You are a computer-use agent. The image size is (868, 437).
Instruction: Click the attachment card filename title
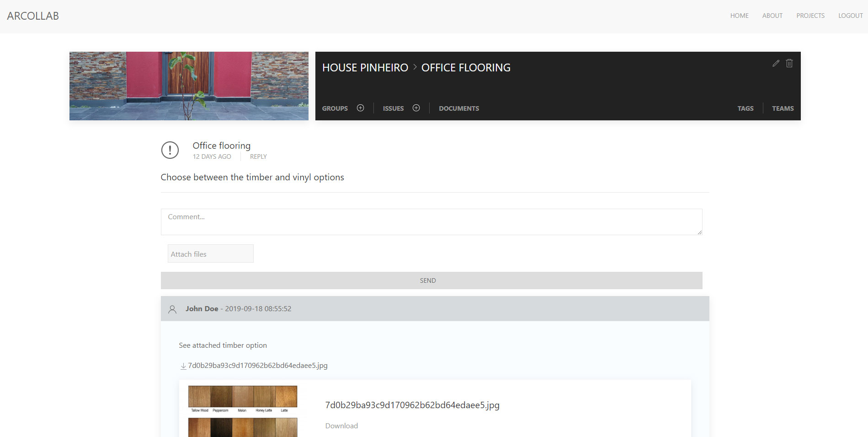click(412, 405)
